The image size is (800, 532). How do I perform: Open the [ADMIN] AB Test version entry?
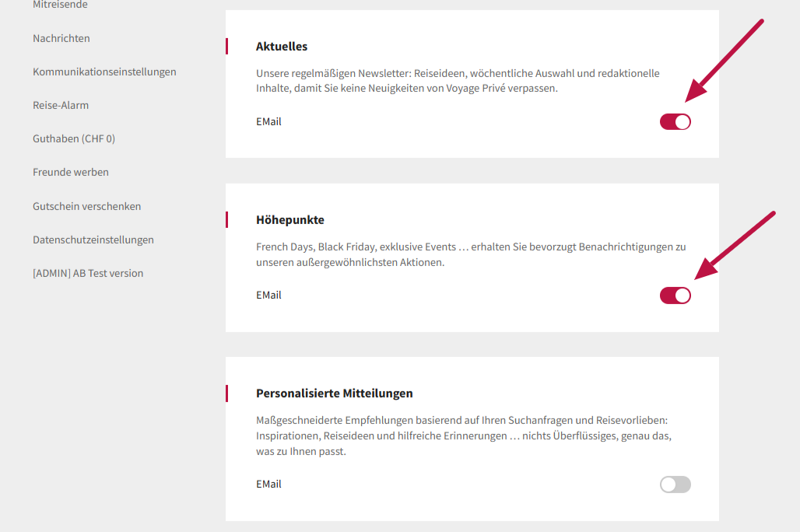pos(88,273)
